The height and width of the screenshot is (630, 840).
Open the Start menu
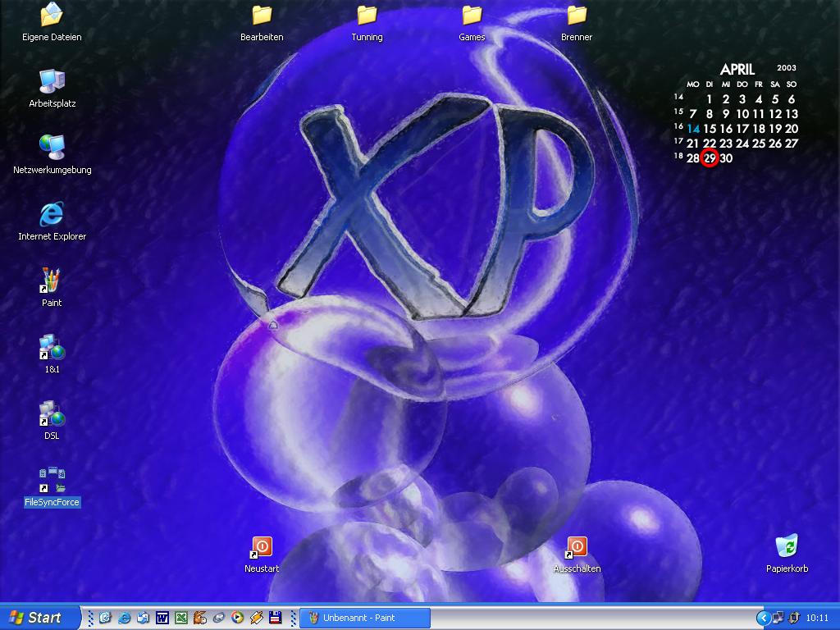(39, 618)
